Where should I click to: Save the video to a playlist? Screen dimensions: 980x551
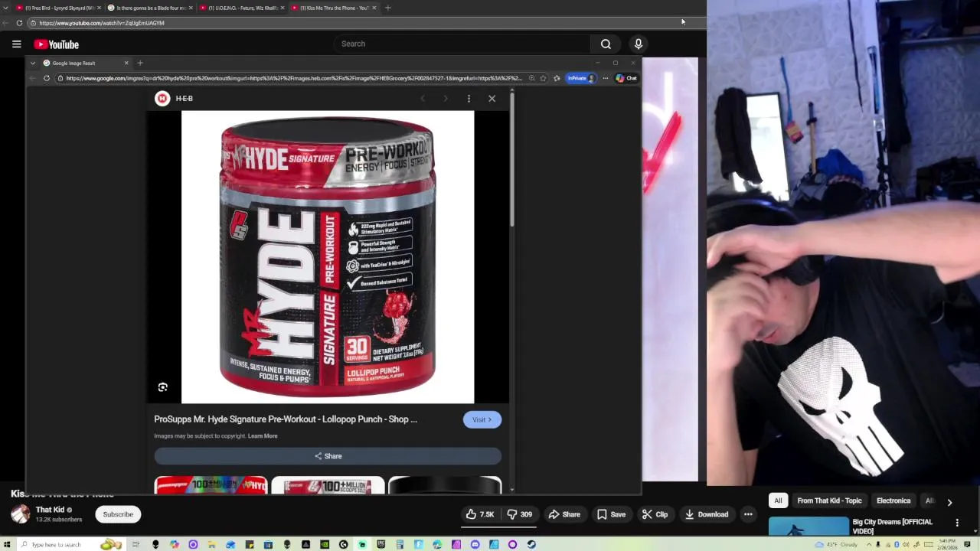pyautogui.click(x=611, y=514)
